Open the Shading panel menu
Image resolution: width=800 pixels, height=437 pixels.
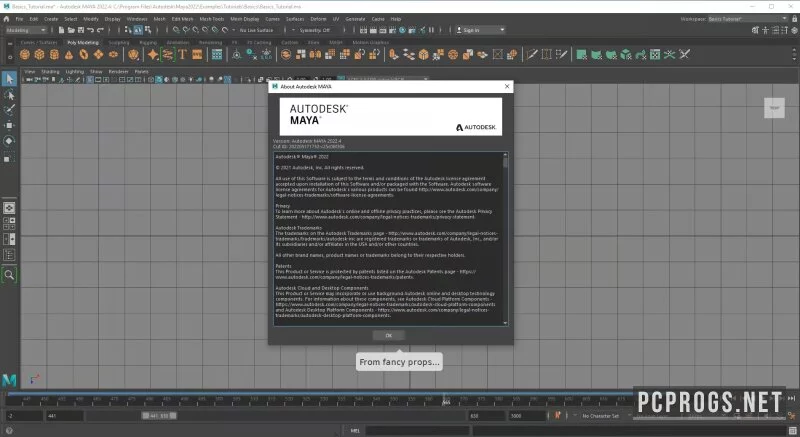(50, 71)
